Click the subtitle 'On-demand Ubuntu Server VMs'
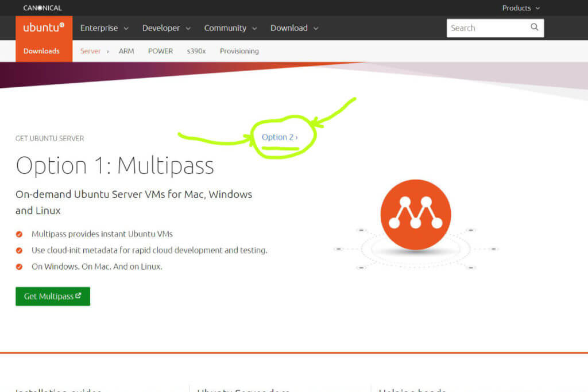Viewport: 588px width, 392px height. (x=133, y=202)
